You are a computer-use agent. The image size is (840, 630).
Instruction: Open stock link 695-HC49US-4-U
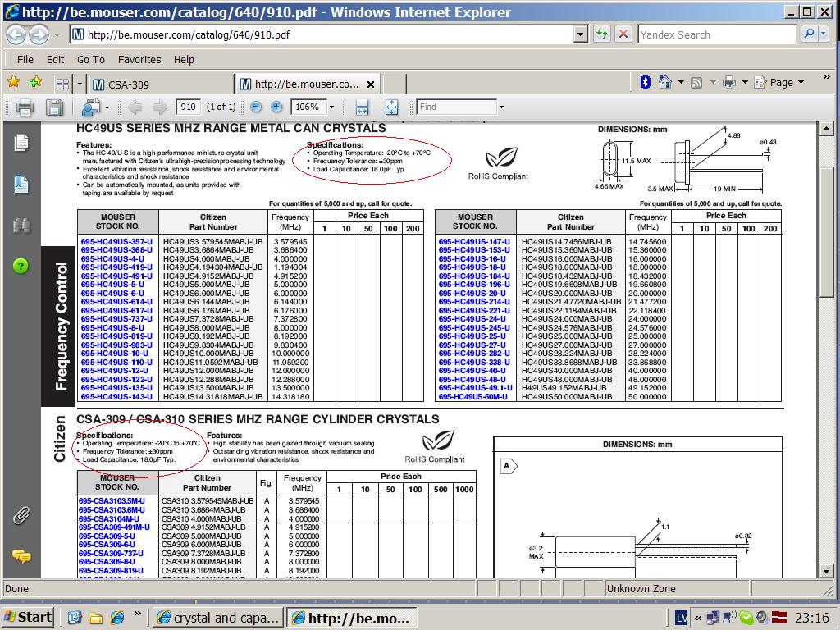point(112,258)
